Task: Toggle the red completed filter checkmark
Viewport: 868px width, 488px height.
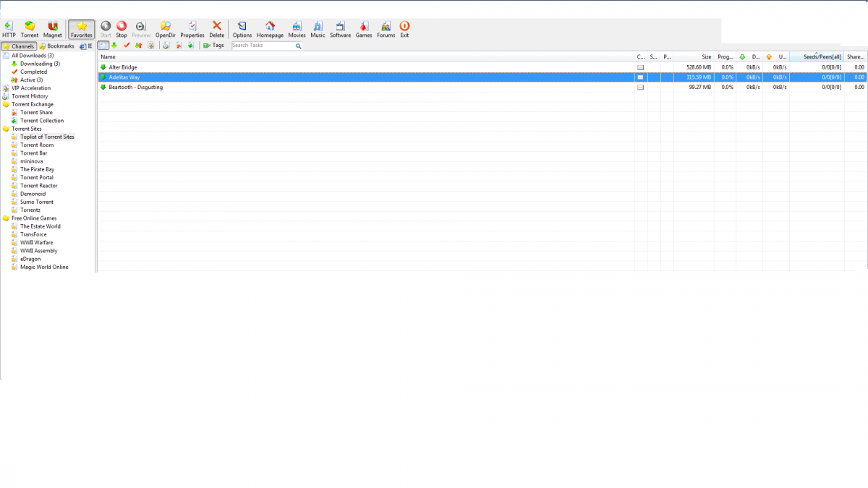Action: 127,46
